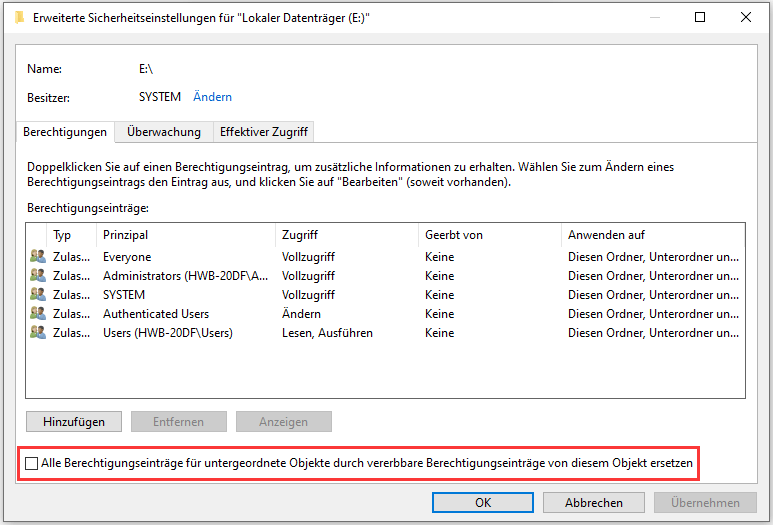Screen dimensions: 773x525
Task: Open the Effektiver Zugriff tab
Action: click(x=264, y=132)
